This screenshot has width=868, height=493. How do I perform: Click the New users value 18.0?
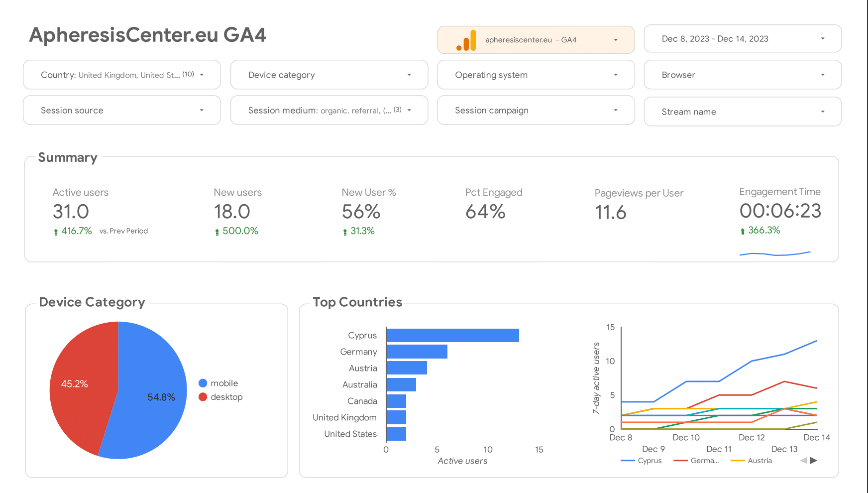(x=232, y=212)
